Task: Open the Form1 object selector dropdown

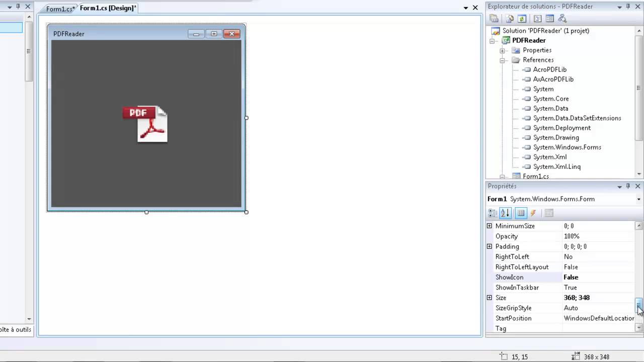Action: (x=638, y=199)
